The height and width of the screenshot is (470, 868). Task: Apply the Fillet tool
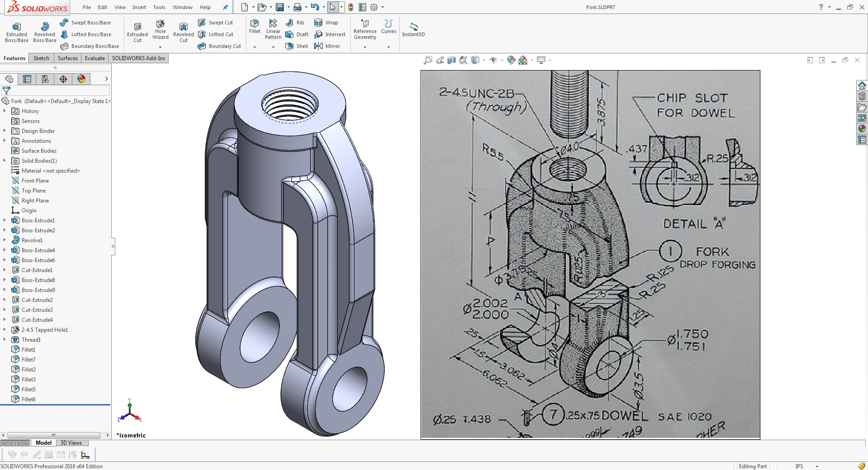coord(255,26)
